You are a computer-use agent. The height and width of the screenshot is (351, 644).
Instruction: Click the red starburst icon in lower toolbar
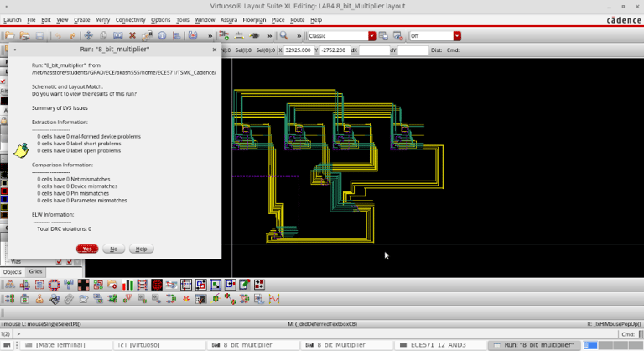(x=186, y=299)
